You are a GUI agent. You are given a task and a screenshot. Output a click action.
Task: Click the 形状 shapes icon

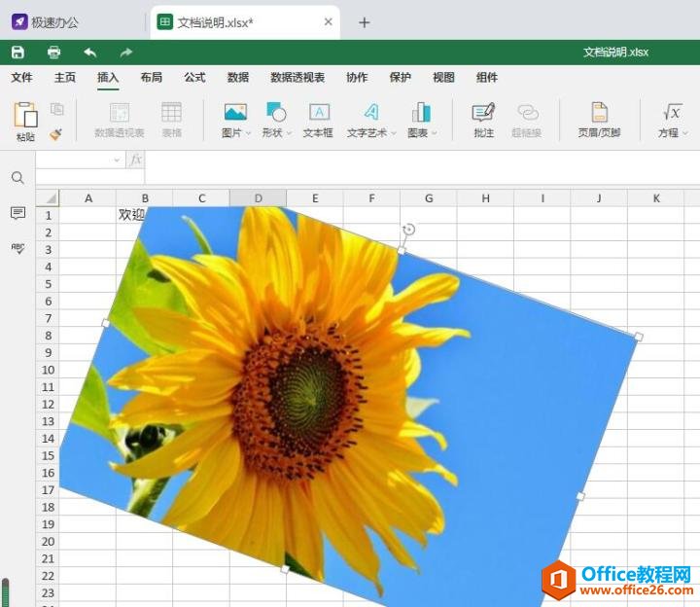pos(276,112)
